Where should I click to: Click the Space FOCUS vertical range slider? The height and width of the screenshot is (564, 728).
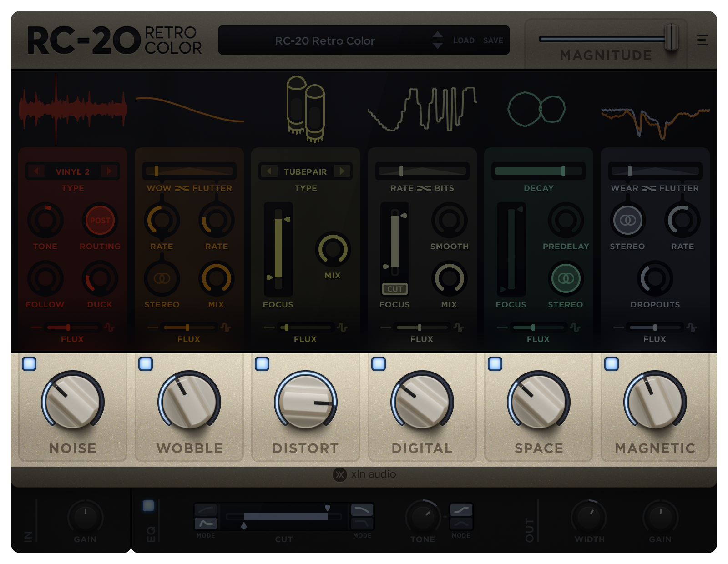tap(511, 249)
